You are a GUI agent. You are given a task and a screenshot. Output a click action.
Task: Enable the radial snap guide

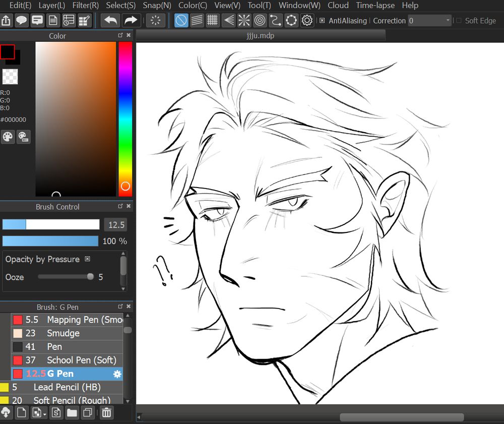pyautogui.click(x=244, y=21)
